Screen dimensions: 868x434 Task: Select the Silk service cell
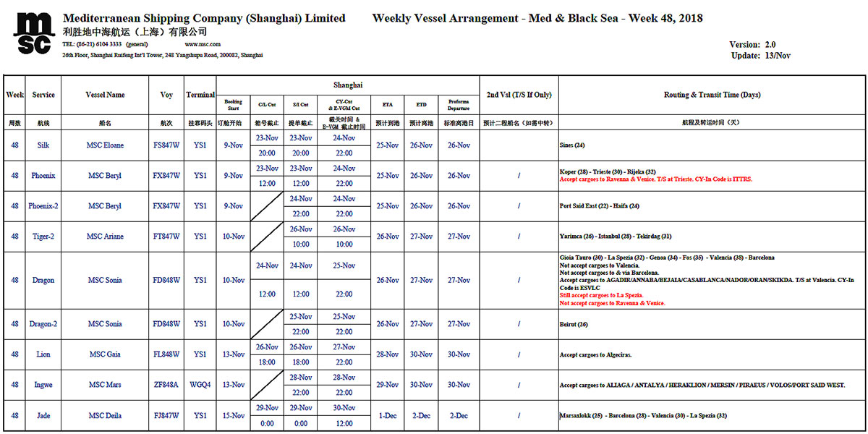[x=43, y=145]
